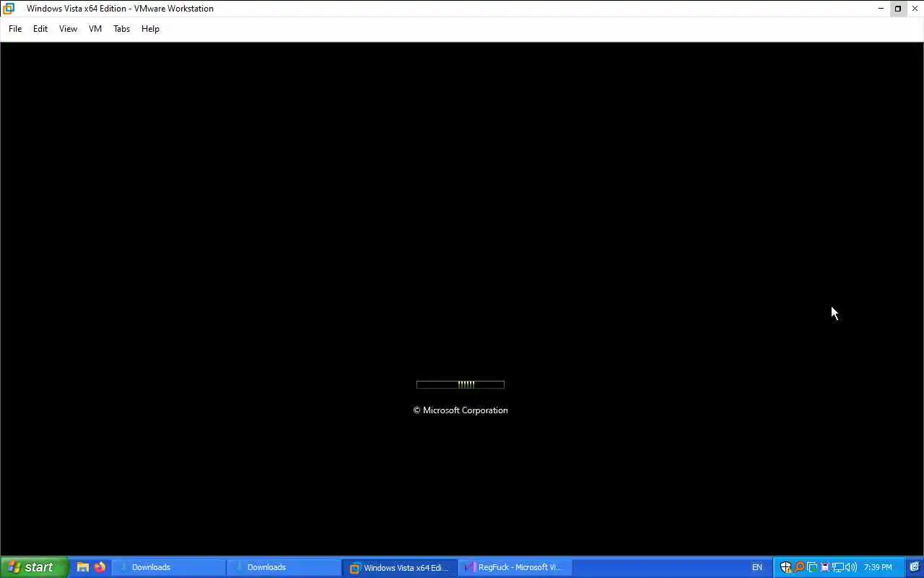Open the security shield tray icon

pos(786,567)
